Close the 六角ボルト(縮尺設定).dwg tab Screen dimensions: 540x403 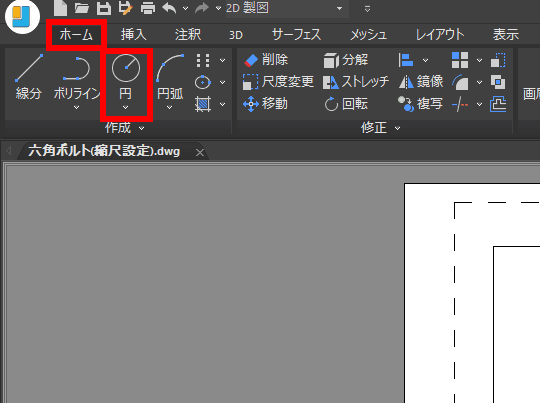coord(200,152)
